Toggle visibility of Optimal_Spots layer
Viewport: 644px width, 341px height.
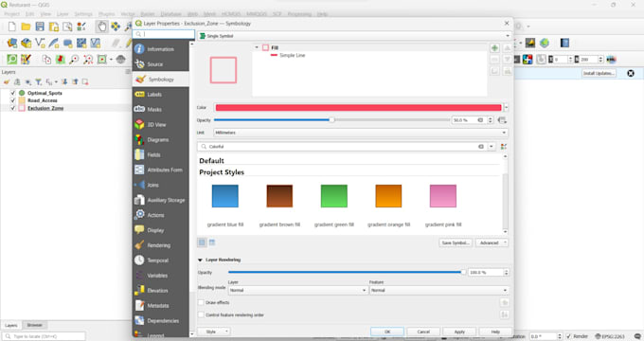pos(12,93)
